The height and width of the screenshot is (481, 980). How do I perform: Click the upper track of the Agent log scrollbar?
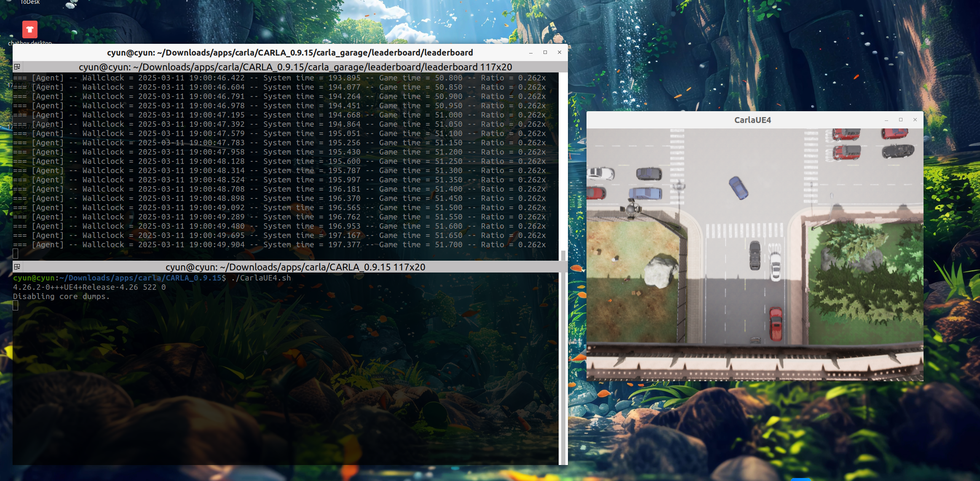[563, 160]
